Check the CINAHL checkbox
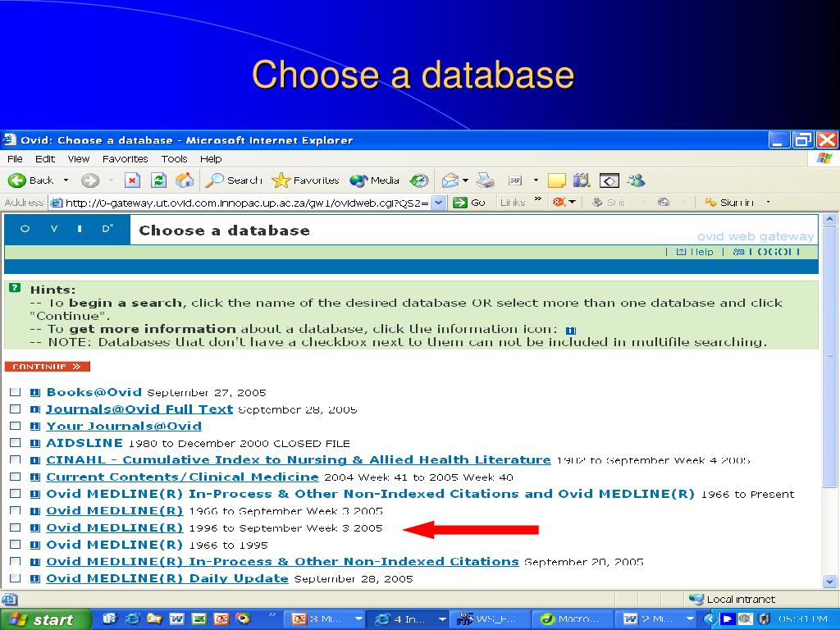This screenshot has width=840, height=630. [15, 459]
